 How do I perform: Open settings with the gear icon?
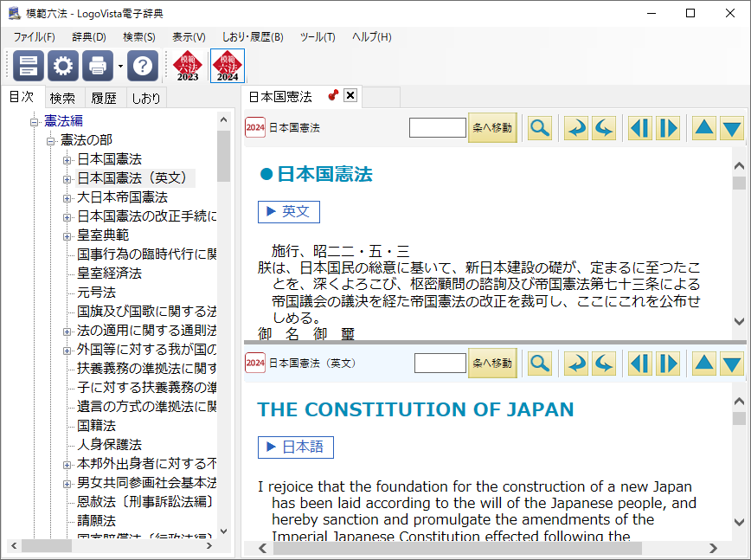pyautogui.click(x=63, y=66)
